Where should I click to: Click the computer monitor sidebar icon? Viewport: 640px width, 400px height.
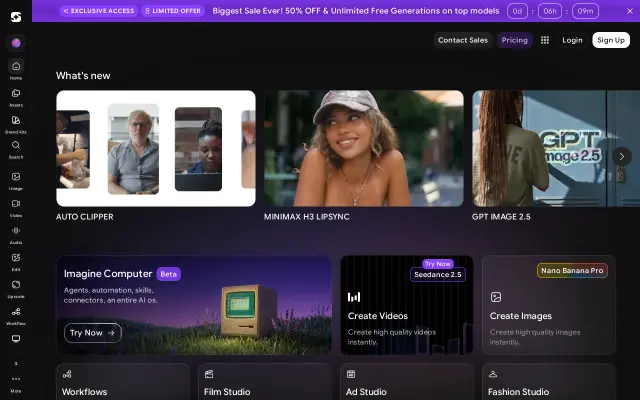(16, 339)
